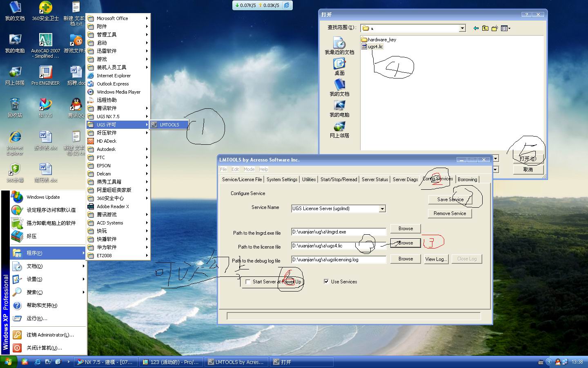This screenshot has width=588, height=368.
Task: Go to 我的电脑 in the Open dialog places bar
Action: [x=339, y=108]
